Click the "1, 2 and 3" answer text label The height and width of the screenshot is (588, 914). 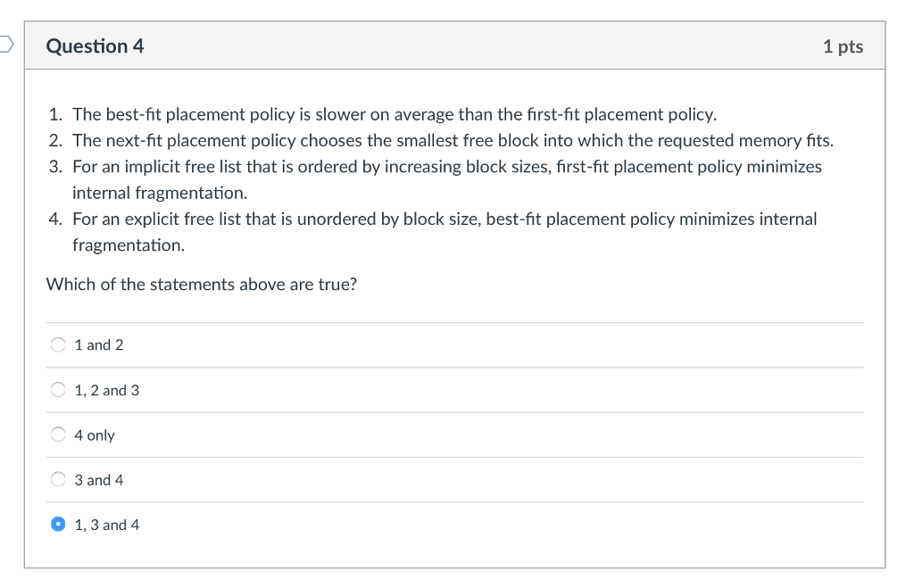point(106,390)
